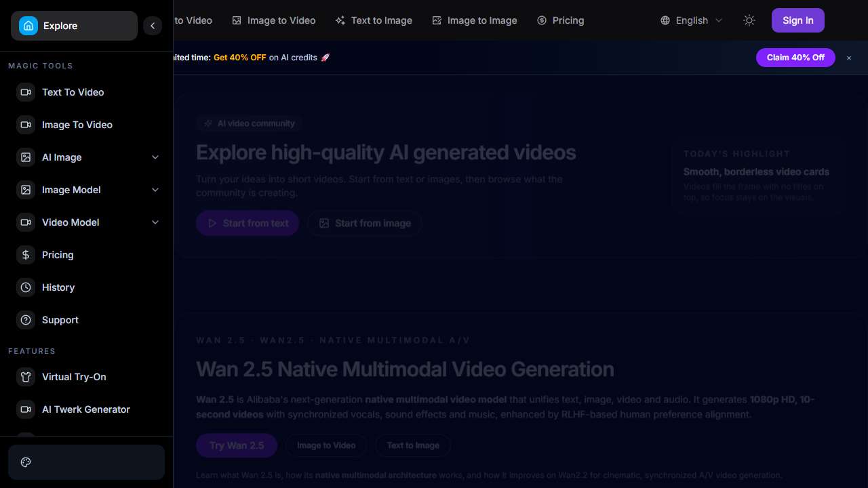The image size is (868, 488).
Task: Expand the Image Model submenu
Action: pyautogui.click(x=155, y=190)
